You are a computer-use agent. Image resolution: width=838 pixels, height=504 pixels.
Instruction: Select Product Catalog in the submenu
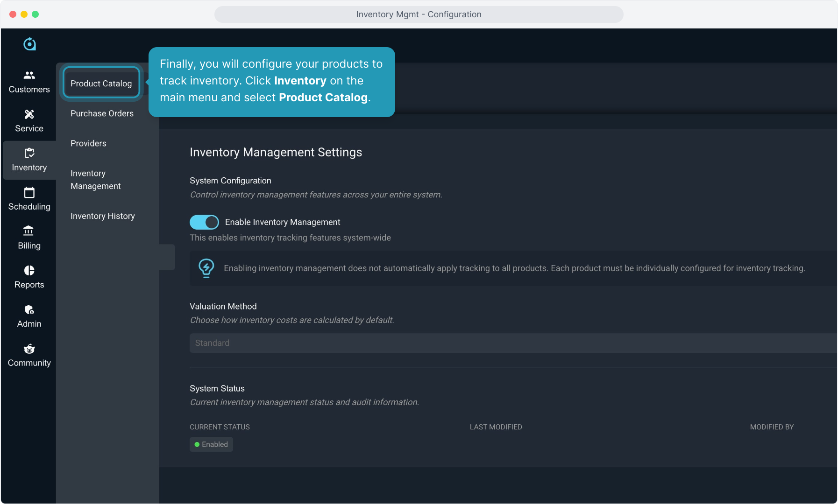tap(101, 84)
